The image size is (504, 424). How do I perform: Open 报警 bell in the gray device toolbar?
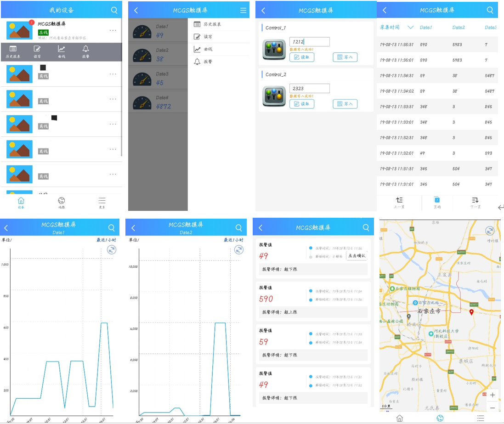click(85, 52)
